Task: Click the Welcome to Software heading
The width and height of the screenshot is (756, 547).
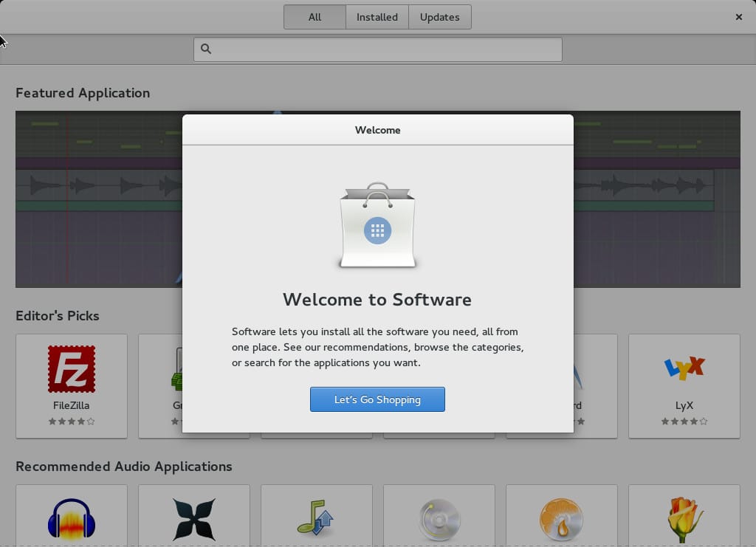Action: click(x=377, y=299)
